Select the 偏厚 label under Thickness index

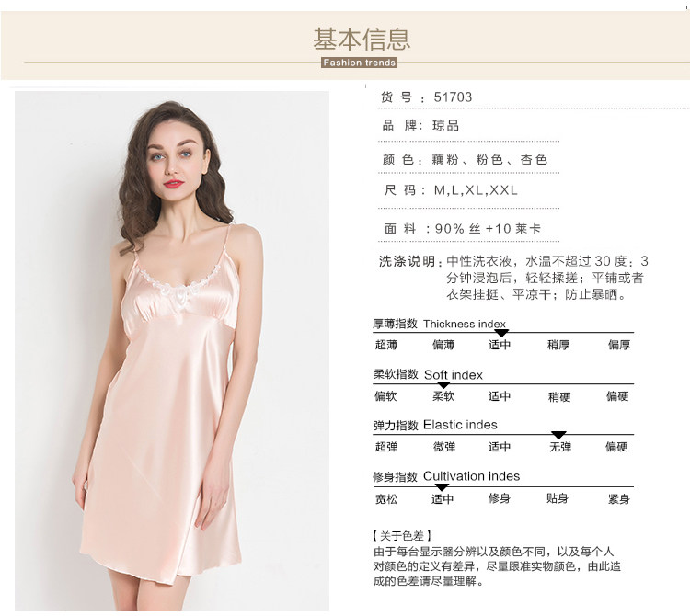click(619, 345)
